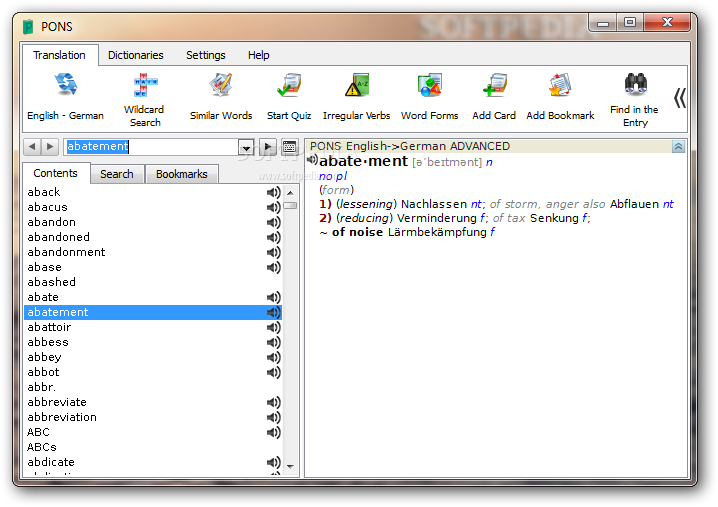The image size is (718, 507).
Task: Play audio for ABC
Action: [x=273, y=432]
